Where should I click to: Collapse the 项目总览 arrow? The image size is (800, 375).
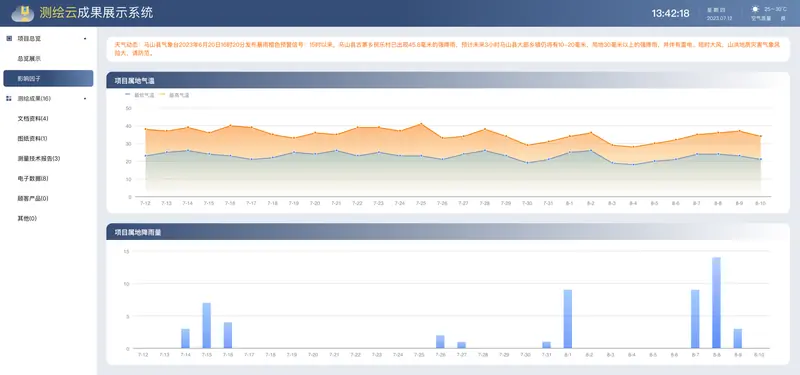pos(85,39)
